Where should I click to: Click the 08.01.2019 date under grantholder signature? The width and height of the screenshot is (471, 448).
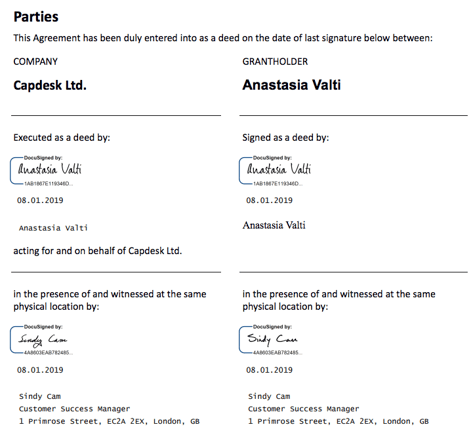point(269,200)
